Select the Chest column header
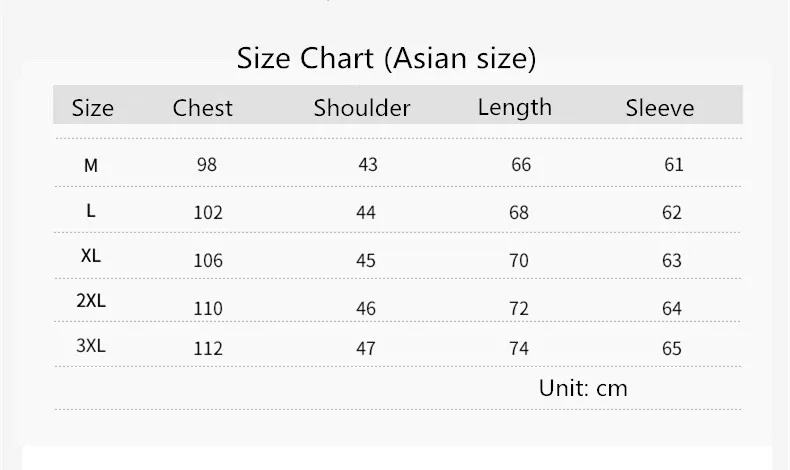This screenshot has width=790, height=470. pyautogui.click(x=203, y=108)
